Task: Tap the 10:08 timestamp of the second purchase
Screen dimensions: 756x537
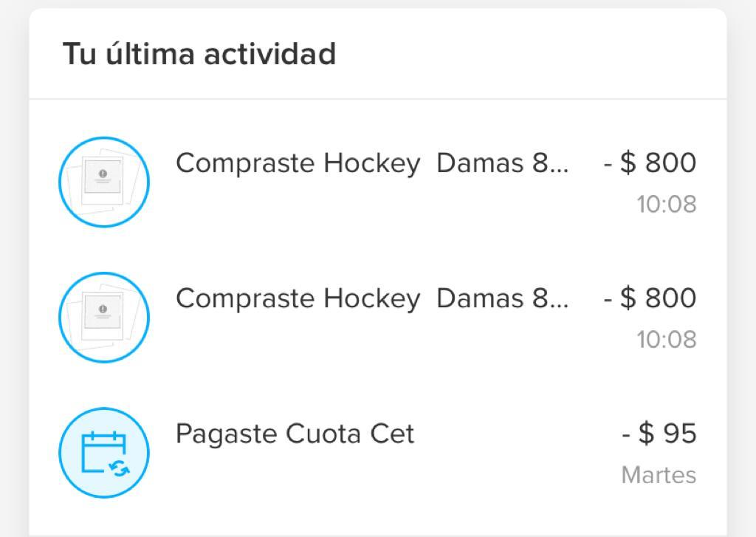Action: click(666, 340)
